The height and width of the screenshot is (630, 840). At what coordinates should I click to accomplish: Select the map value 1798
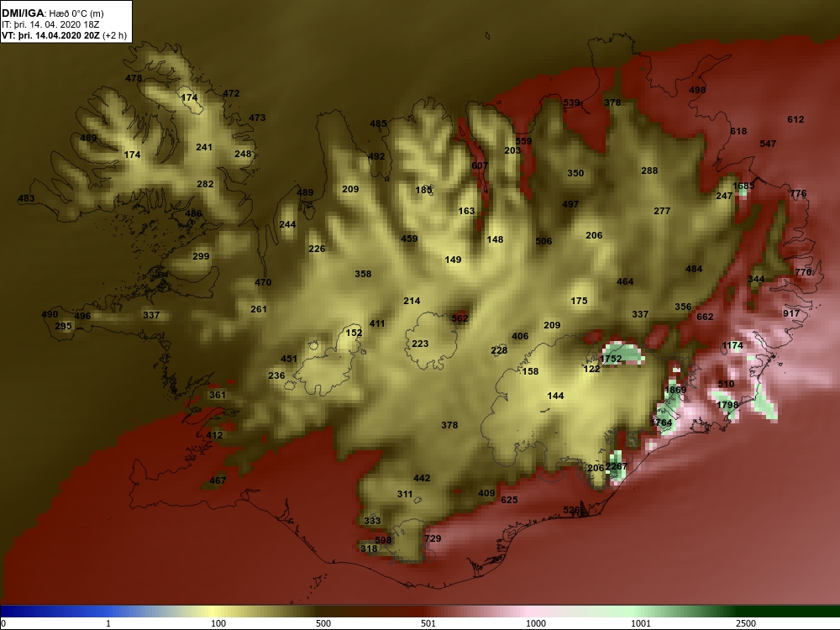pos(727,405)
